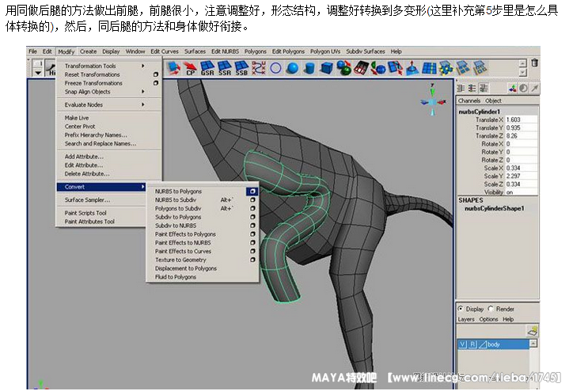Image resolution: width=588 pixels, height=391 pixels.
Task: Open the NURBS to Subdiv option box
Action: coord(252,199)
